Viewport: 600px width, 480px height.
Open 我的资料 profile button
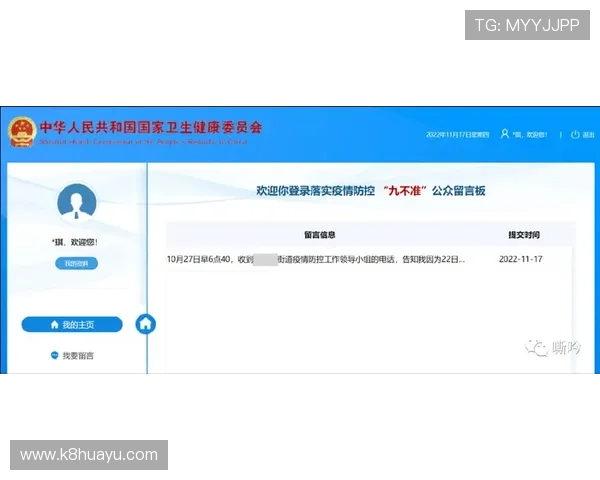pos(77,263)
